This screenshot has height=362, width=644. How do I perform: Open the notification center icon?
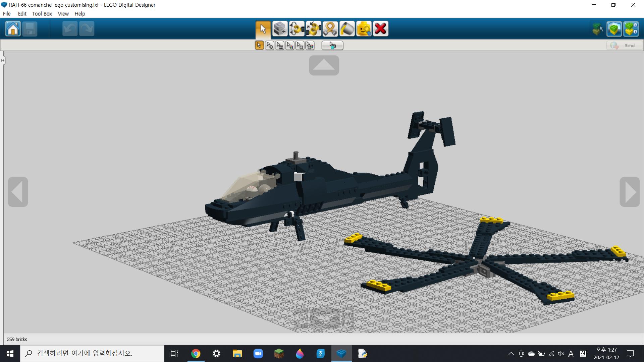click(630, 354)
